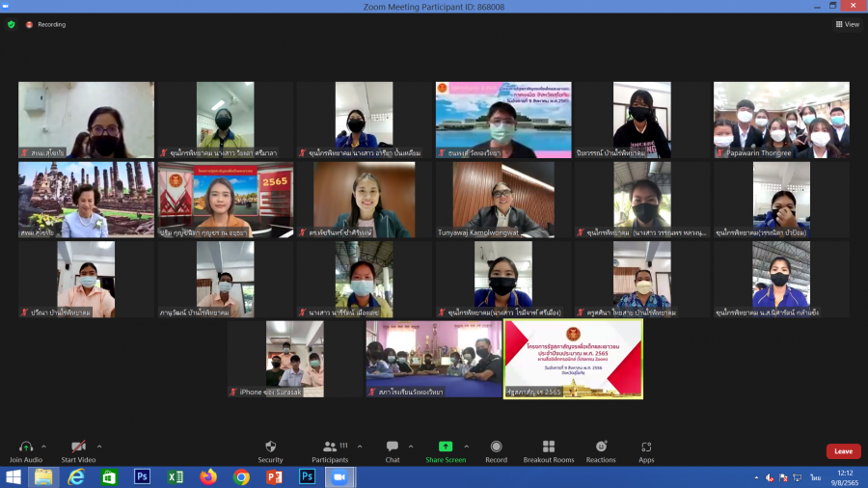Screen dimensions: 868x488
Task: Open the Security shield options
Action: coord(270,447)
